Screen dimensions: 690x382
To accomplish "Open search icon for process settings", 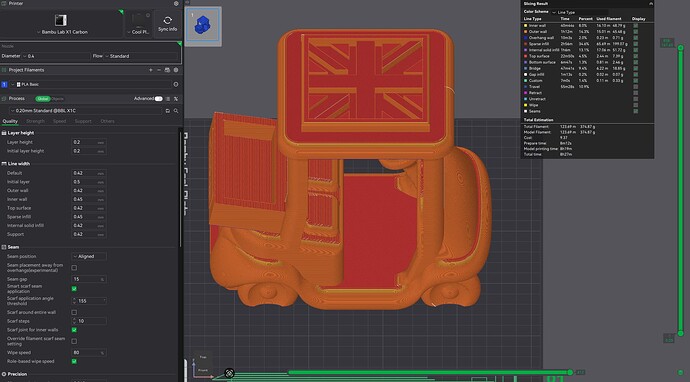I will pyautogui.click(x=176, y=111).
